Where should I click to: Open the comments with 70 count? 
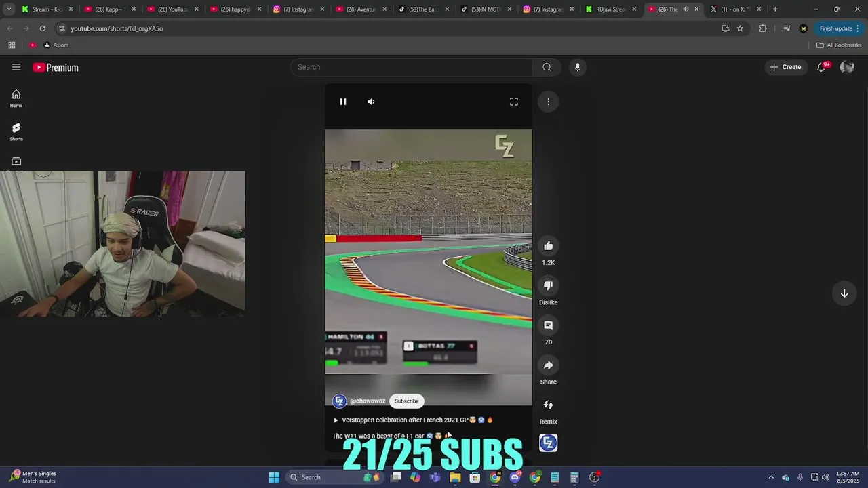coord(548,325)
